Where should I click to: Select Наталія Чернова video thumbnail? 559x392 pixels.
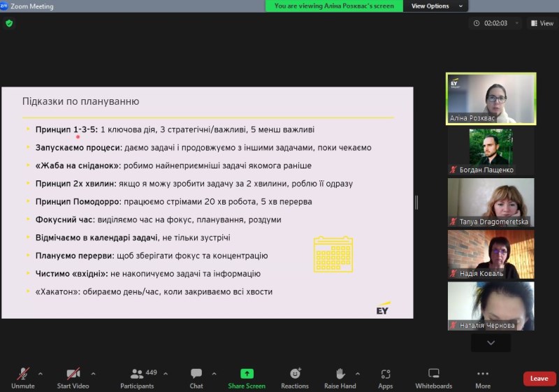[x=491, y=306]
